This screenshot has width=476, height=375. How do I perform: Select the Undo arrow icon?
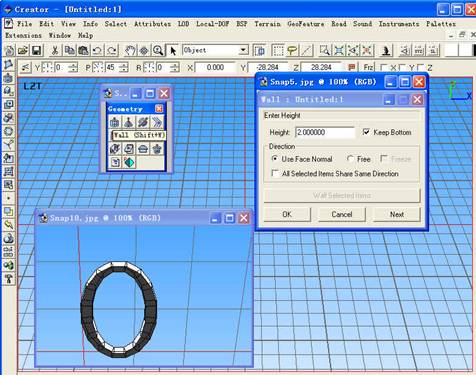pos(97,51)
